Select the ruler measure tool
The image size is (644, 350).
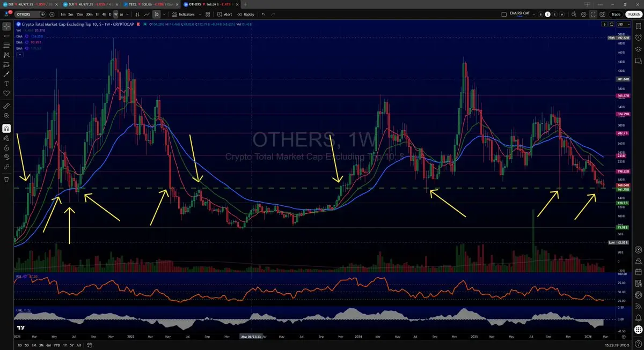[x=6, y=106]
